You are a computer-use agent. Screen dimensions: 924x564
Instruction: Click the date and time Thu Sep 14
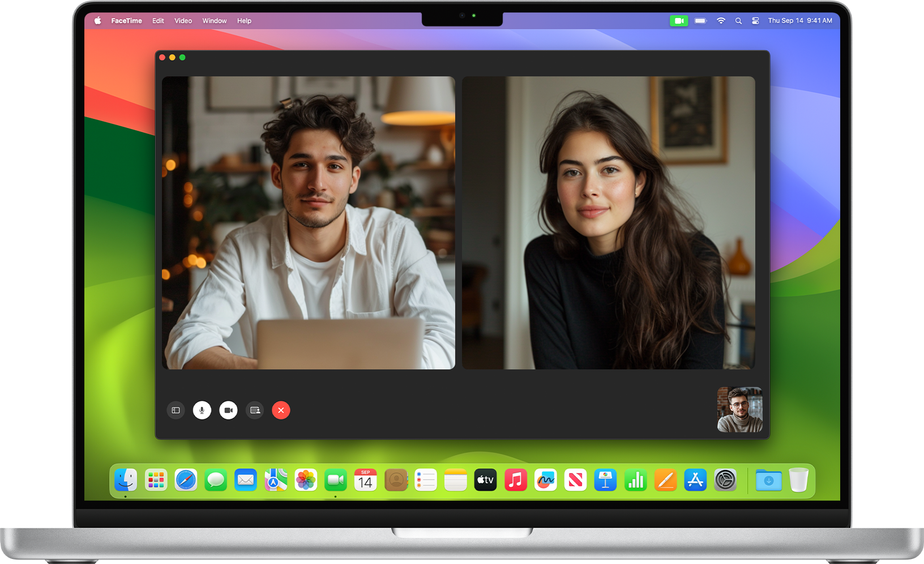pos(800,20)
